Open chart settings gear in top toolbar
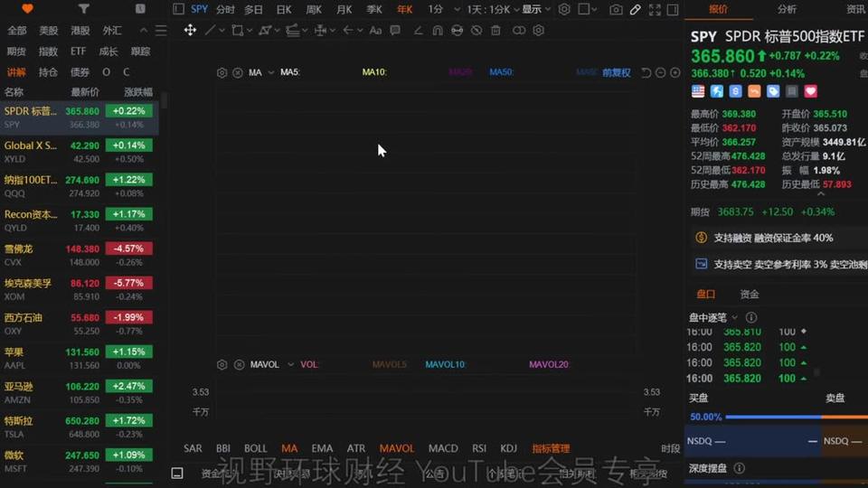The image size is (868, 488). pyautogui.click(x=564, y=9)
